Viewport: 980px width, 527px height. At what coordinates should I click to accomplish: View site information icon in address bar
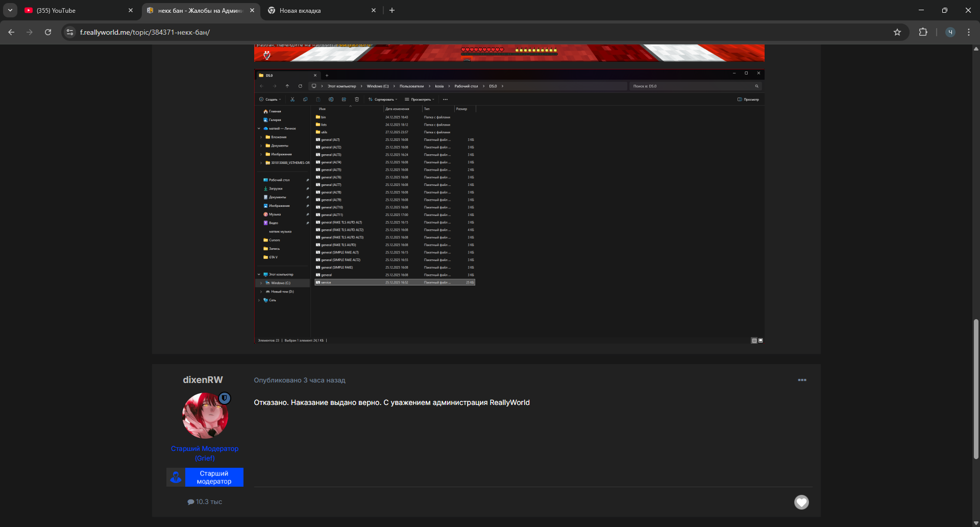pyautogui.click(x=70, y=32)
